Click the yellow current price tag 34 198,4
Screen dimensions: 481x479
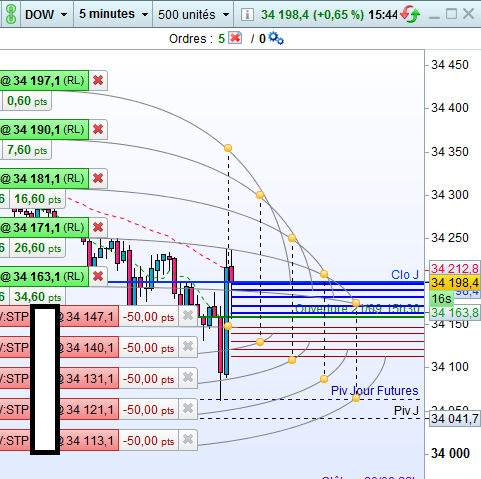coord(455,283)
